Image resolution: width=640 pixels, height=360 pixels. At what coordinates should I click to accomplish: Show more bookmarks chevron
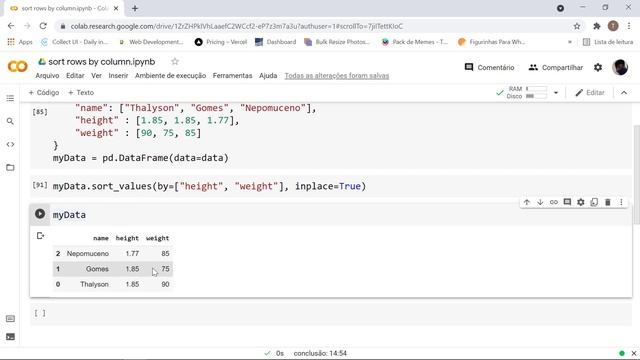click(569, 42)
